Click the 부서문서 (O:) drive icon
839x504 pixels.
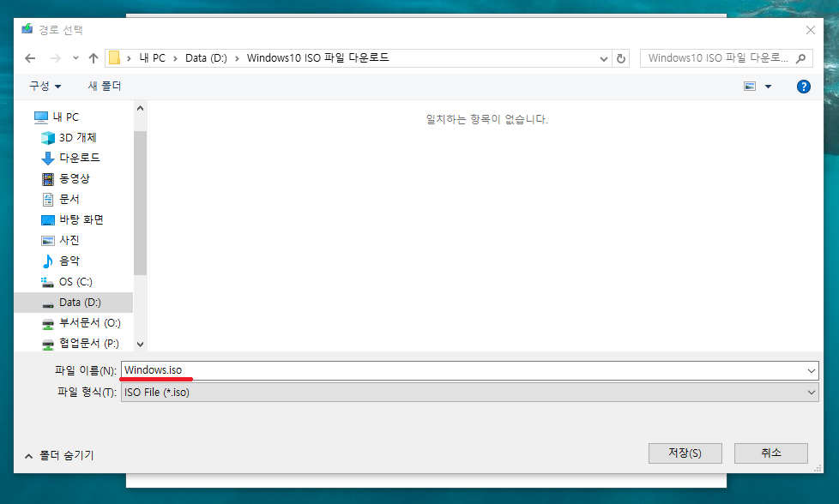pyautogui.click(x=48, y=324)
